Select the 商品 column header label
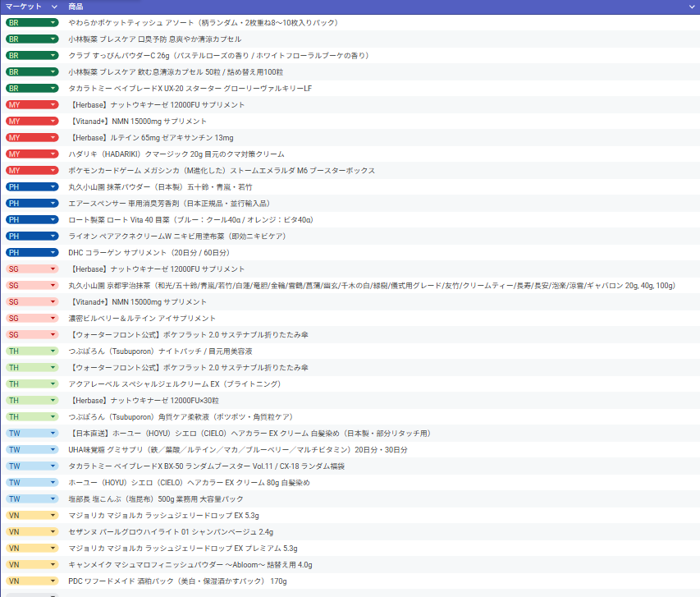The width and height of the screenshot is (700, 597). pyautogui.click(x=75, y=7)
